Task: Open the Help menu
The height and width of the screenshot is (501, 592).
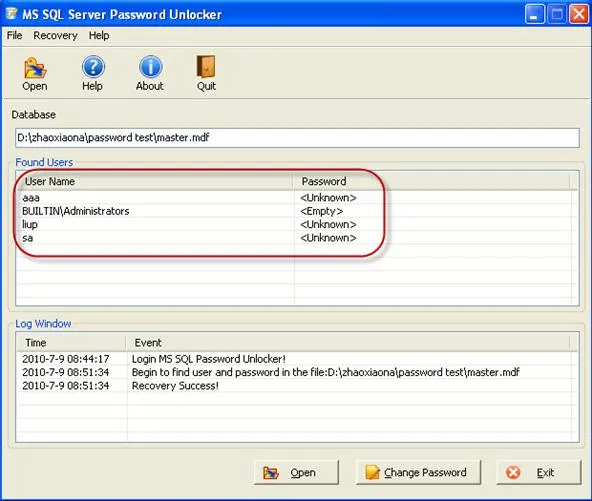Action: pos(99,35)
